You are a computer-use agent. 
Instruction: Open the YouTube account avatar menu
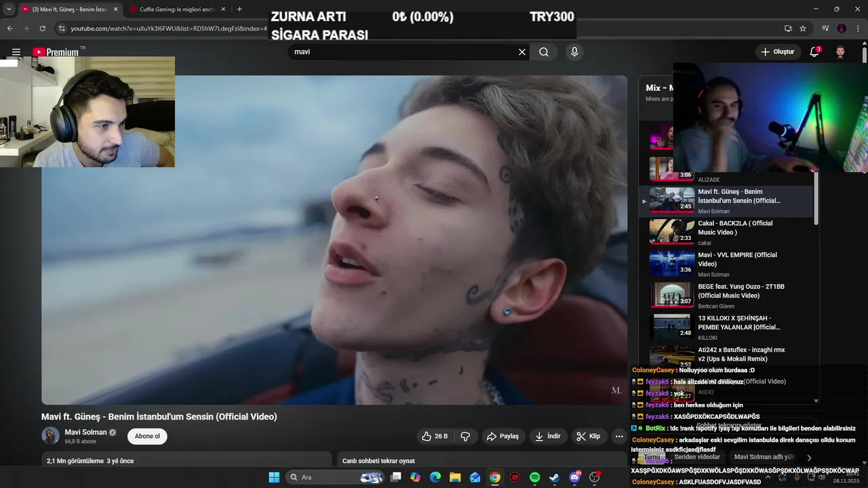pos(840,52)
